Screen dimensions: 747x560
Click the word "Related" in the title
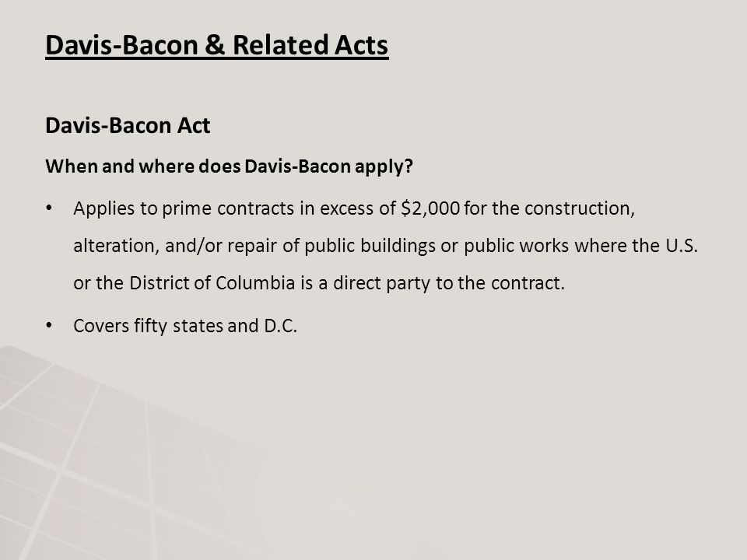280,46
